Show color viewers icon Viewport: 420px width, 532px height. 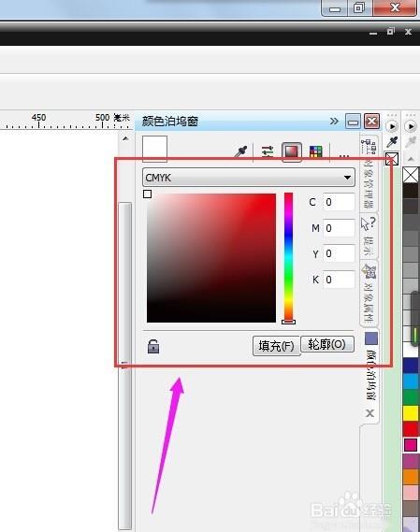[292, 151]
